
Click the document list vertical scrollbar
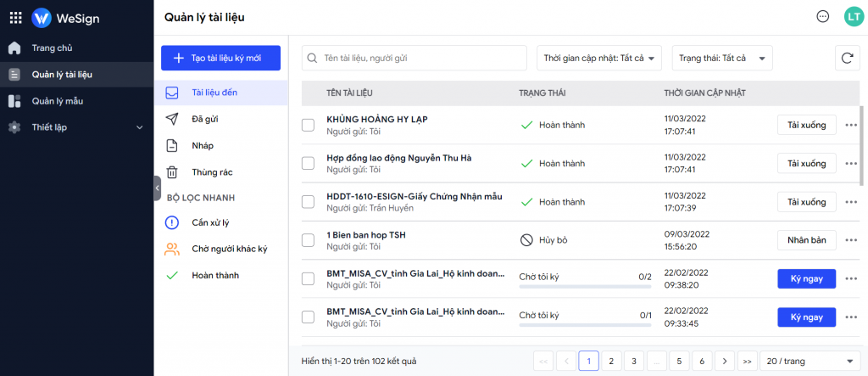coord(861,145)
